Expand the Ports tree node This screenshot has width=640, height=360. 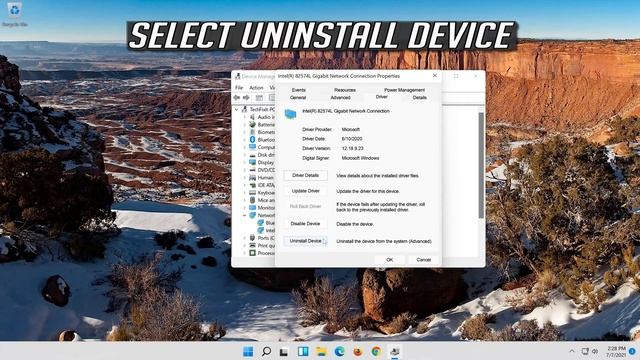click(x=245, y=238)
